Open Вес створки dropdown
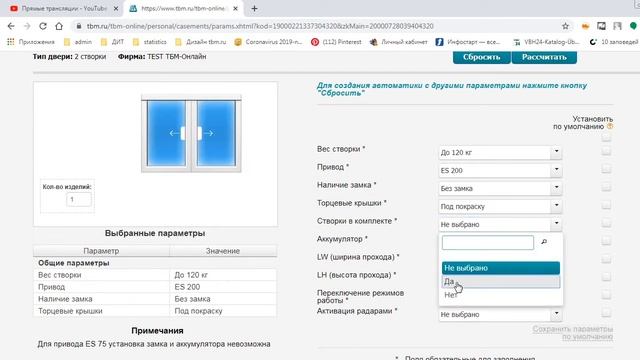 coord(500,152)
